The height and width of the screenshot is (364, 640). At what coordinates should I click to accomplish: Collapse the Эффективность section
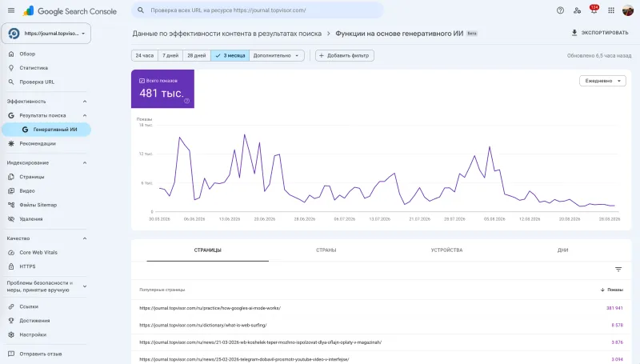click(x=85, y=102)
